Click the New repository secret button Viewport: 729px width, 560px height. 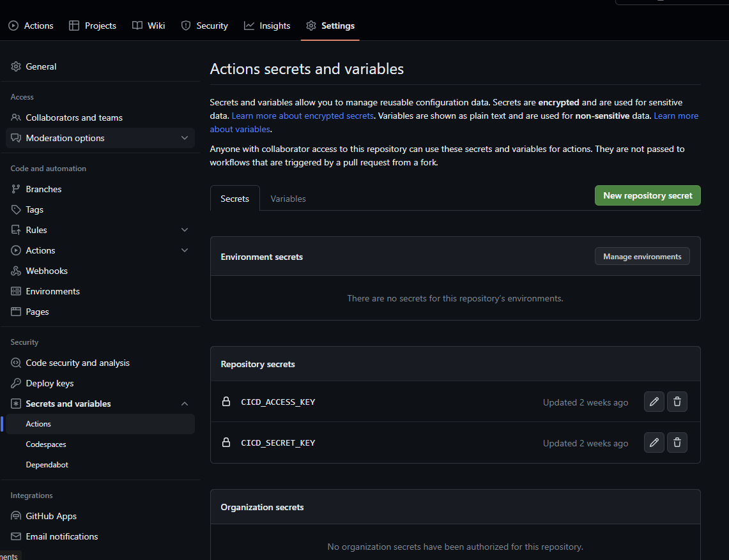[648, 195]
